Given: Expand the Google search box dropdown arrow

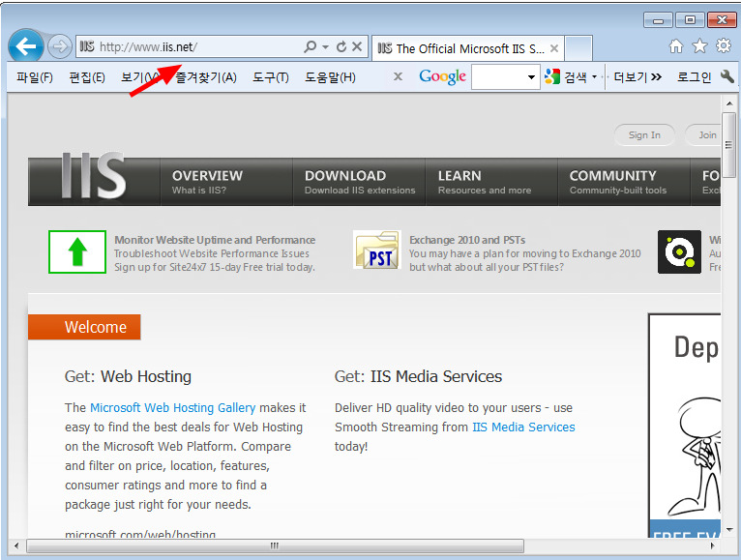Looking at the screenshot, I should 532,77.
